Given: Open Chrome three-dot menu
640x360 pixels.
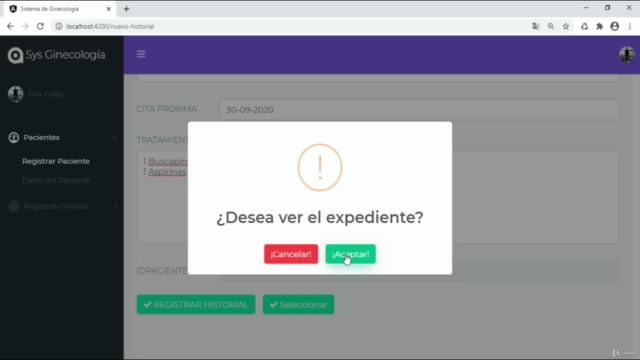Looking at the screenshot, I should click(x=630, y=26).
